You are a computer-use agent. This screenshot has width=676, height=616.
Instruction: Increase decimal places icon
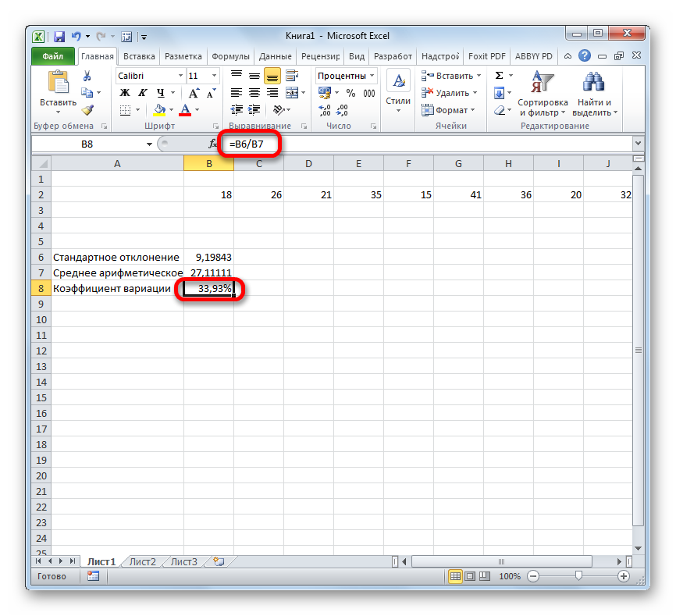coord(324,110)
